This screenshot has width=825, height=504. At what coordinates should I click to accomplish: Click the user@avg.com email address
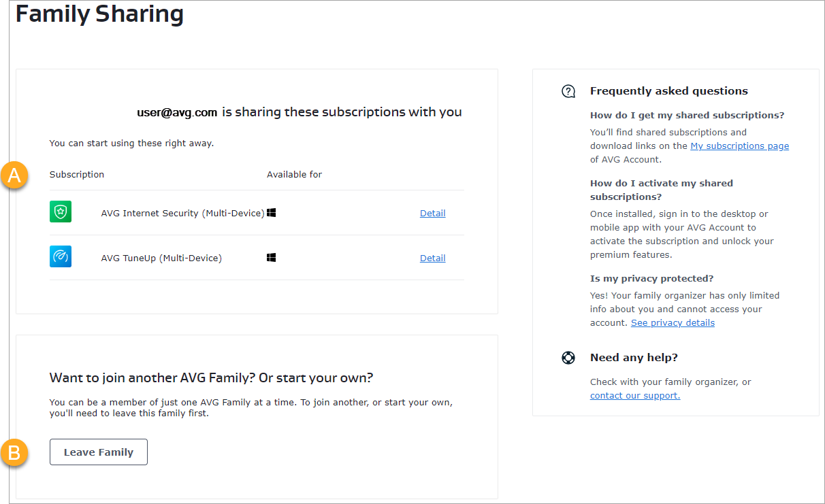click(177, 112)
